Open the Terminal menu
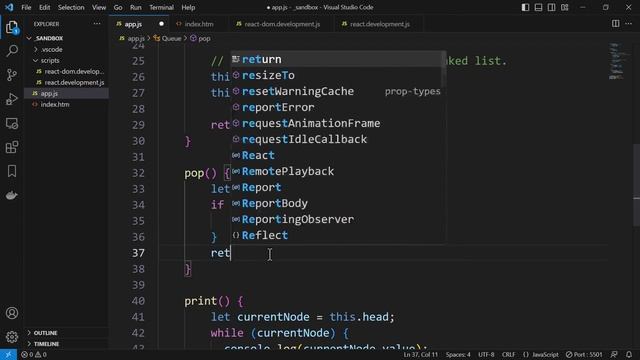The width and height of the screenshot is (640, 360). (161, 7)
